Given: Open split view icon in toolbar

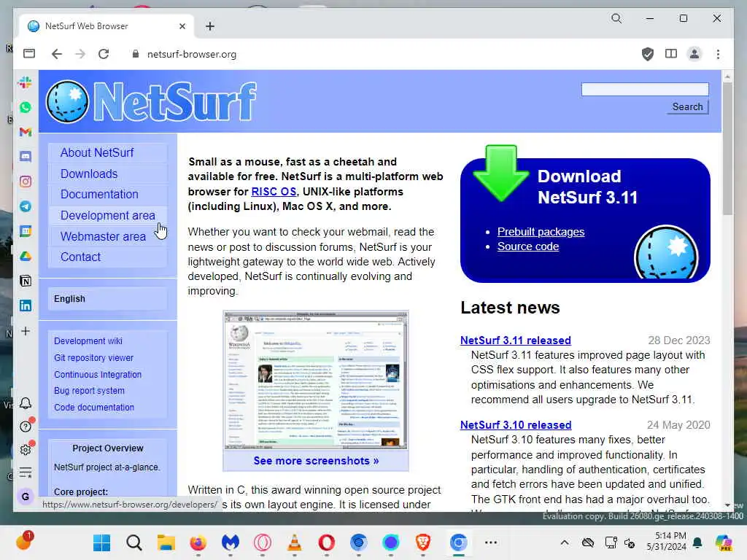Looking at the screenshot, I should pyautogui.click(x=671, y=54).
